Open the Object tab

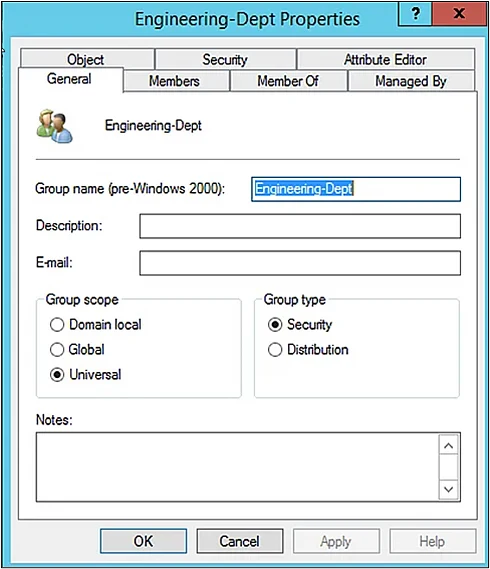coord(87,59)
